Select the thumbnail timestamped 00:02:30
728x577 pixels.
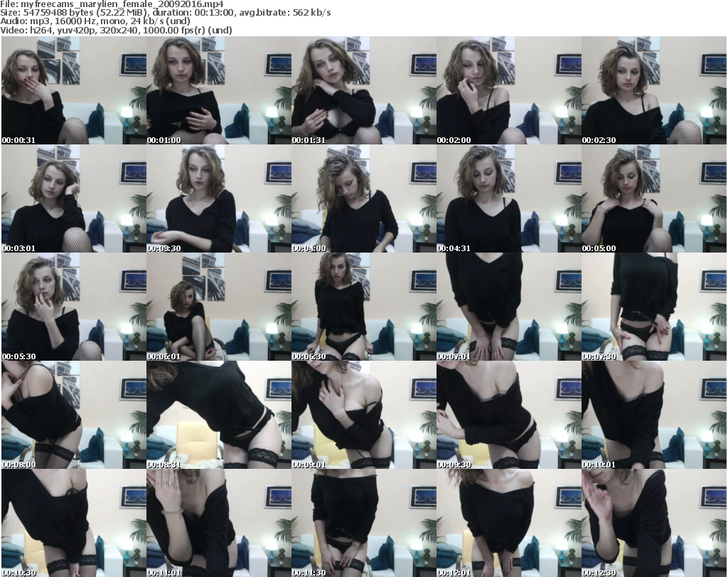pos(653,90)
